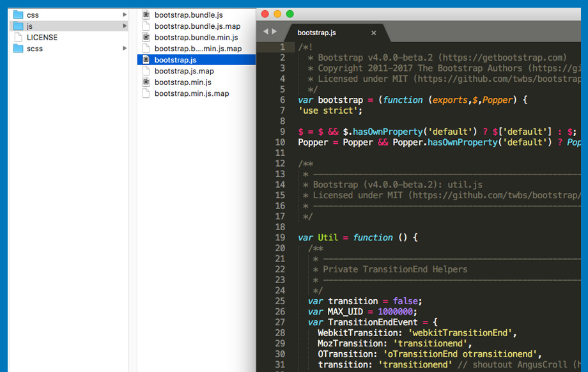588x372 pixels.
Task: Click line number 1 in the gutter
Action: (282, 47)
